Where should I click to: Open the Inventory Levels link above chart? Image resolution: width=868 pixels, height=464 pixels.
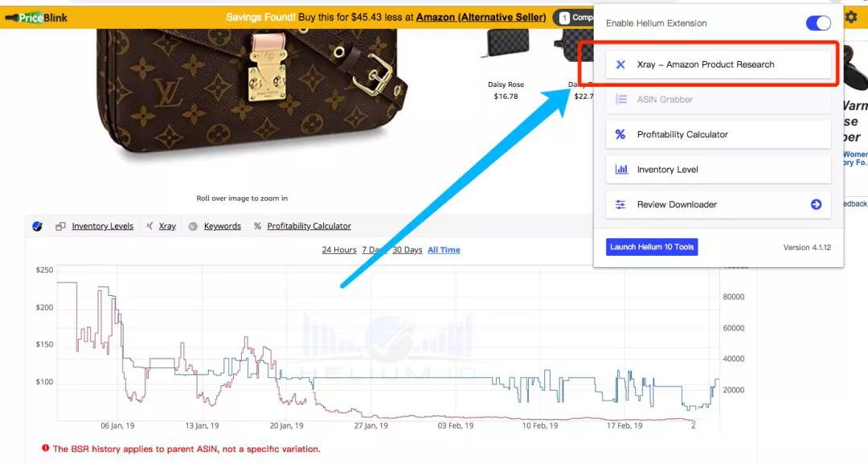102,226
